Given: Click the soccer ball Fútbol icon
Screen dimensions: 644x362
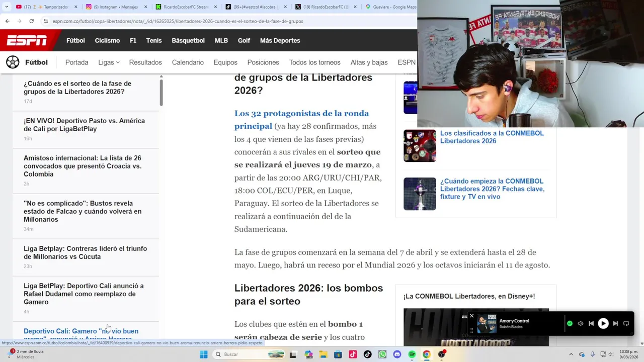Looking at the screenshot, I should click(13, 62).
